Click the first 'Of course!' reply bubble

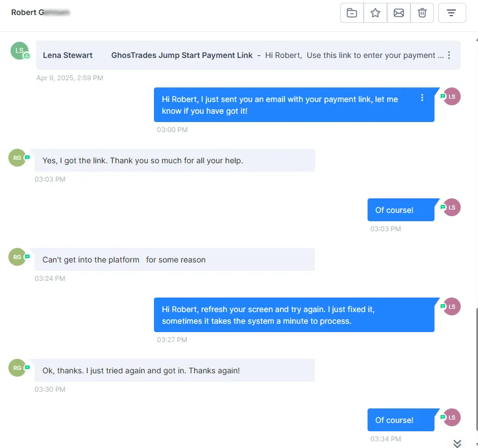401,210
